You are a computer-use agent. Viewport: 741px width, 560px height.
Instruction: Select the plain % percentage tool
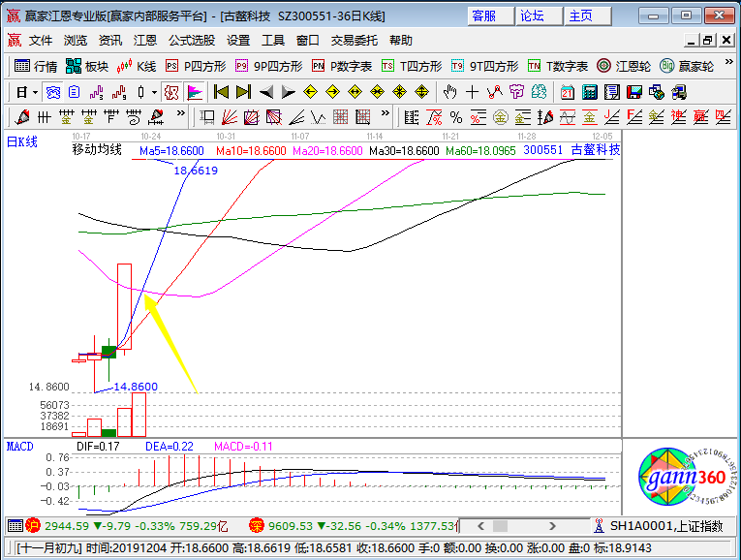pyautogui.click(x=456, y=116)
